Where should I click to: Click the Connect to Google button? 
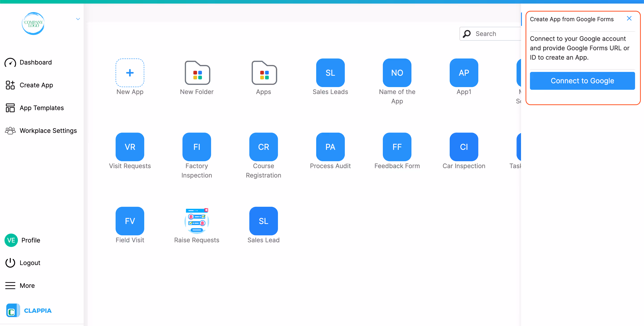click(582, 81)
